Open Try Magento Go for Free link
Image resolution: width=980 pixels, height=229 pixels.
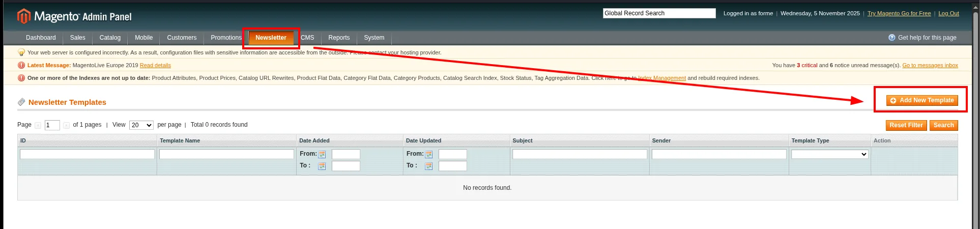(x=899, y=14)
